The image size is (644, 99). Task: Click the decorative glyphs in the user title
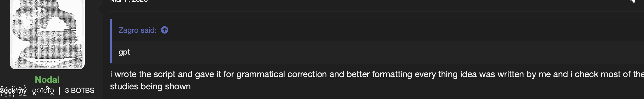pos(43,91)
